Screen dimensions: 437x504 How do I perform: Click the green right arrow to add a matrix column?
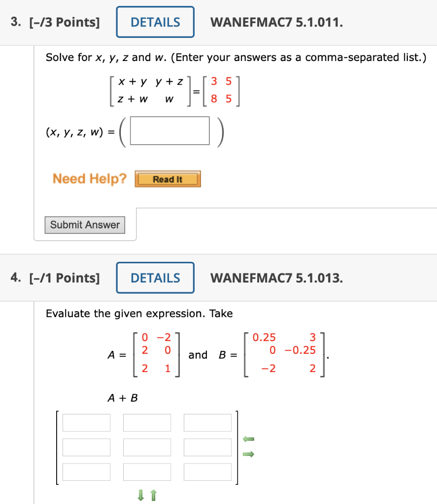249,454
